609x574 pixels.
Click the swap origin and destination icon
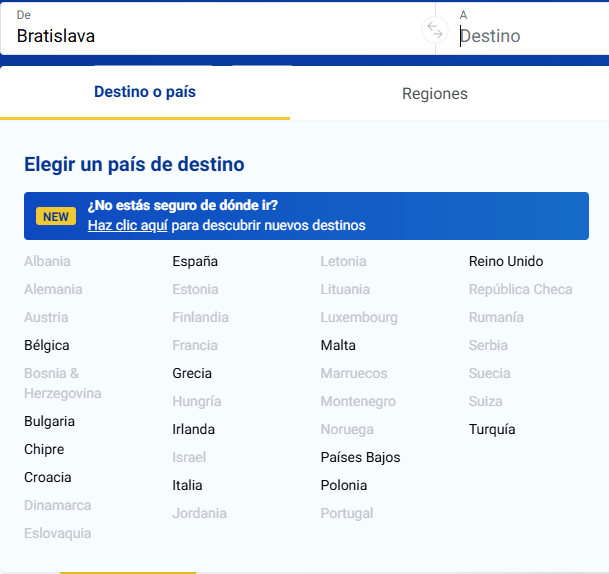click(x=435, y=30)
